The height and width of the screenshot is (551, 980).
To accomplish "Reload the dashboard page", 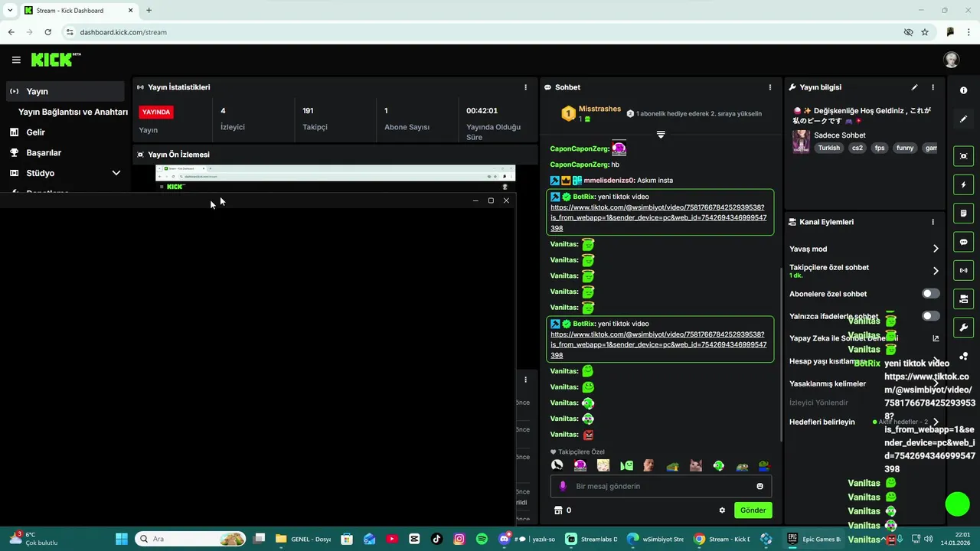I will point(47,32).
